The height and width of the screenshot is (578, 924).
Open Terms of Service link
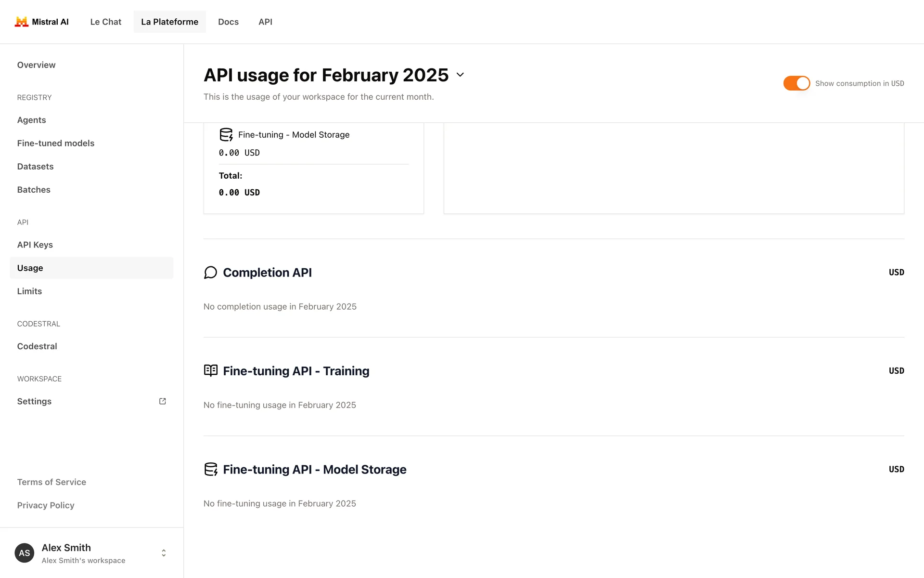coord(51,482)
